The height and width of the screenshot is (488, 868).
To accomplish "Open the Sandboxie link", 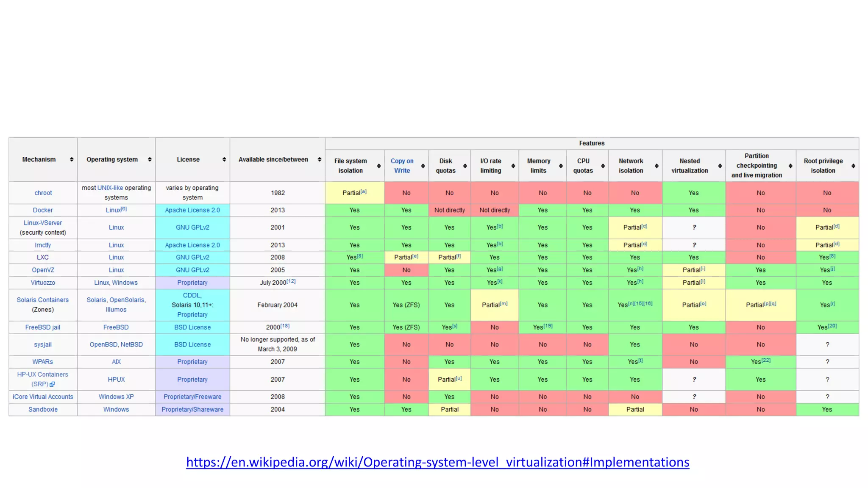I will point(43,410).
